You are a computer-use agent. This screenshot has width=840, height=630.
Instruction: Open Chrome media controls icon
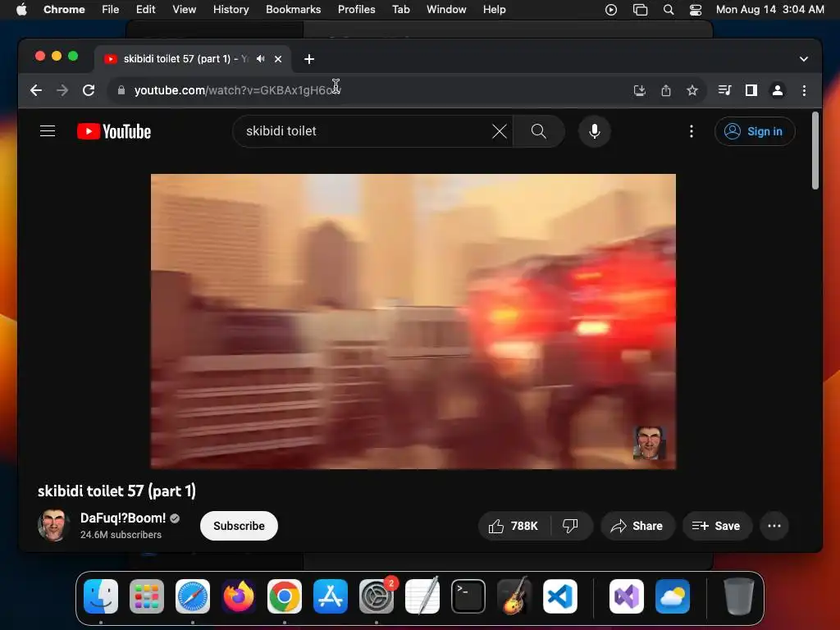pyautogui.click(x=725, y=90)
